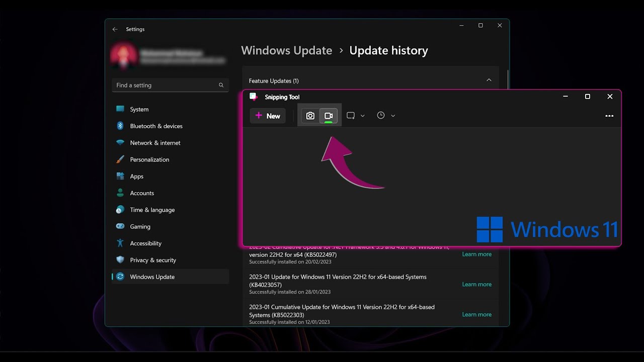Select Windows Update in Settings sidebar
This screenshot has width=644, height=362.
click(x=170, y=277)
